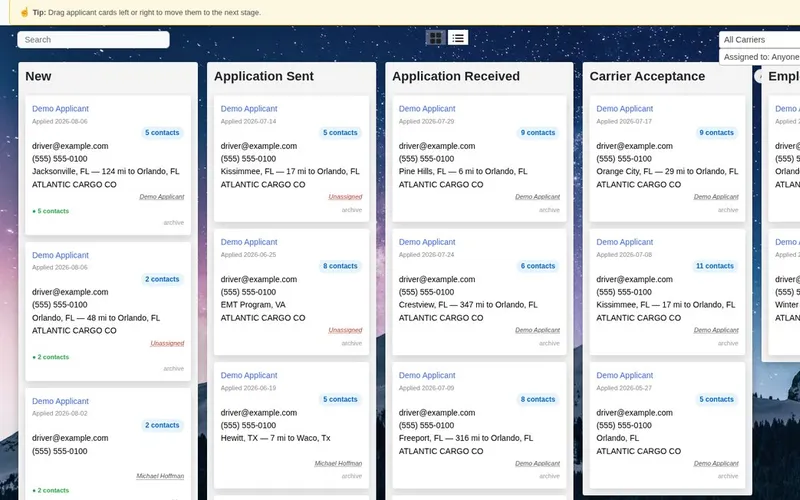Archive applicant applied 2026-07-14
The image size is (800, 500).
[352, 210]
